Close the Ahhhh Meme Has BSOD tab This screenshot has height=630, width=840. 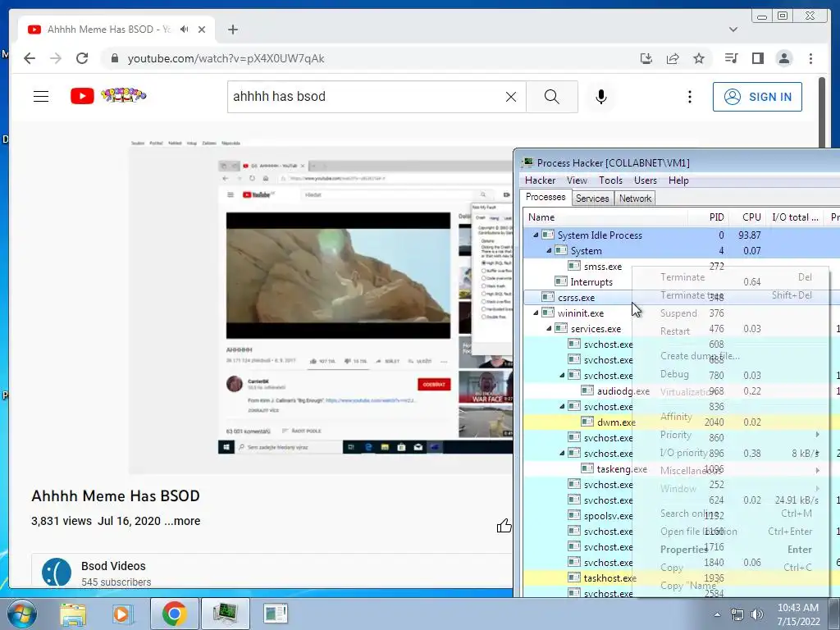point(202,30)
